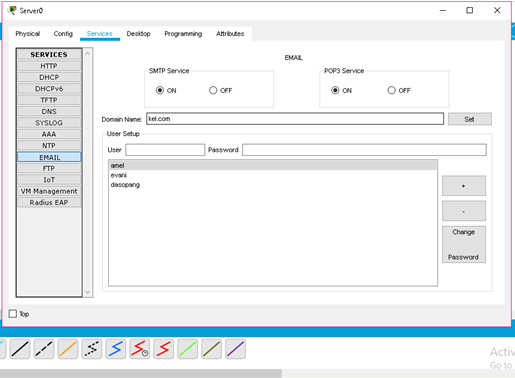Viewport: 515px width, 378px height.
Task: Close the Server0 window
Action: click(x=497, y=10)
